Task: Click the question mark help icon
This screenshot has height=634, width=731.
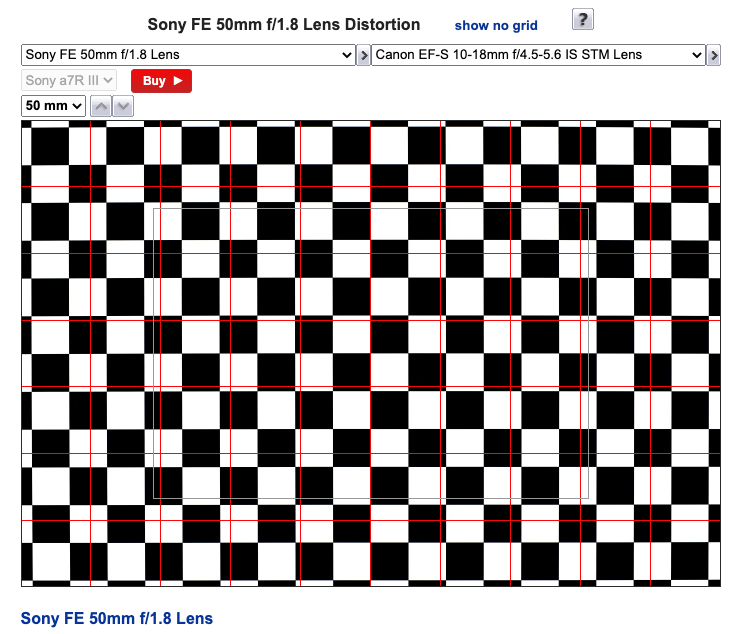Action: [582, 20]
